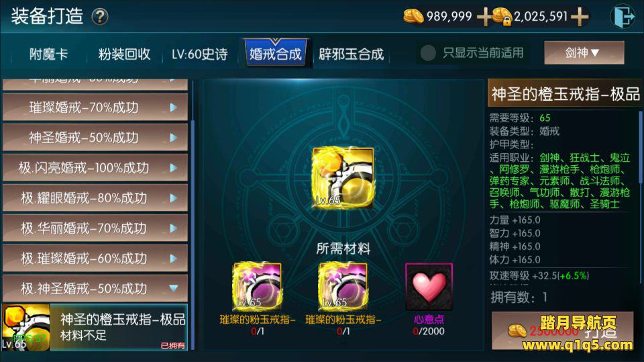The height and width of the screenshot is (362, 644).
Task: Click the 打造 craft button
Action: coord(562,330)
